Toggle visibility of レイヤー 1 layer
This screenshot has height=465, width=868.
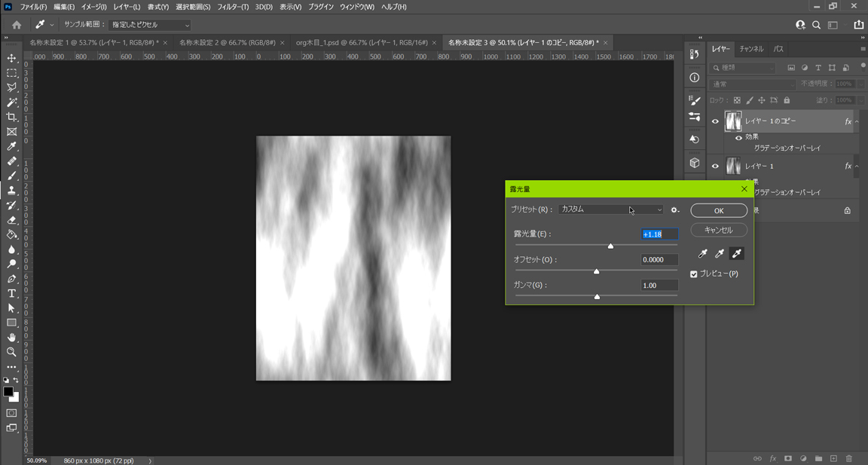coord(715,167)
